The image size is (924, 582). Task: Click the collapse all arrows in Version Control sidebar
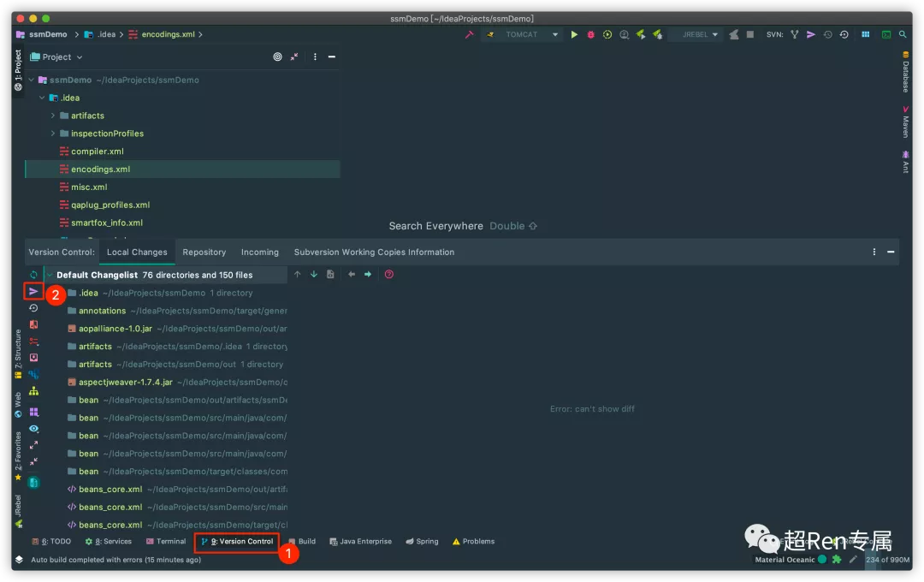tap(33, 461)
